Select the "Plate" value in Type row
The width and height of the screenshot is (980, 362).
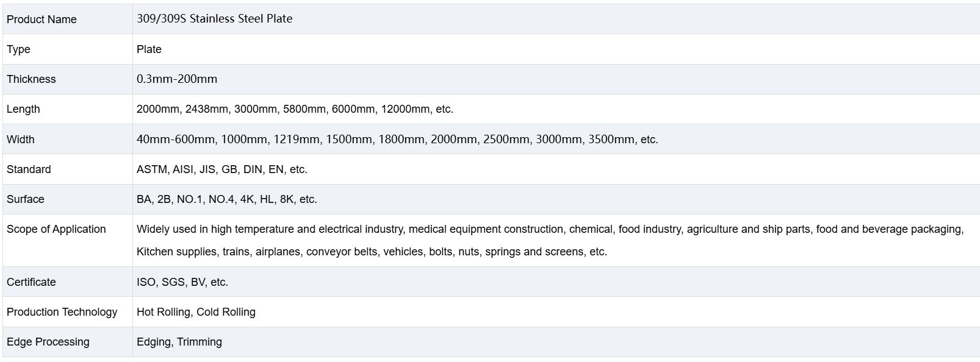[149, 49]
